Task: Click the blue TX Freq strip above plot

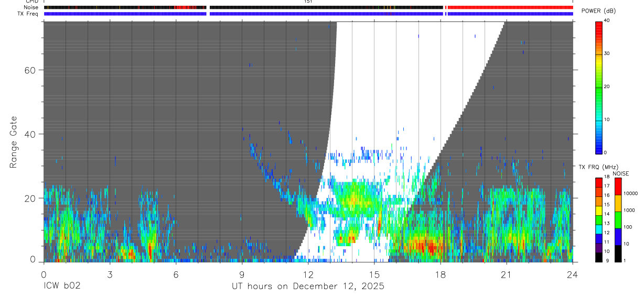Action: 308,14
